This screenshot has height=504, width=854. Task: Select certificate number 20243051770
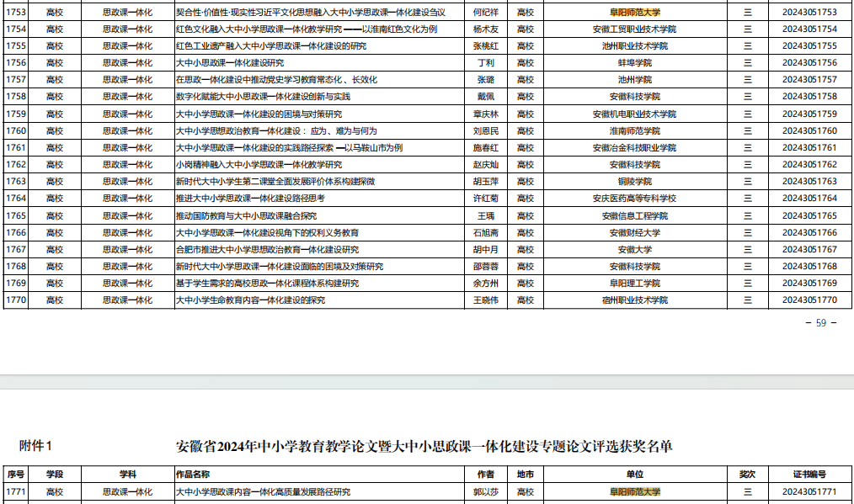click(x=809, y=300)
